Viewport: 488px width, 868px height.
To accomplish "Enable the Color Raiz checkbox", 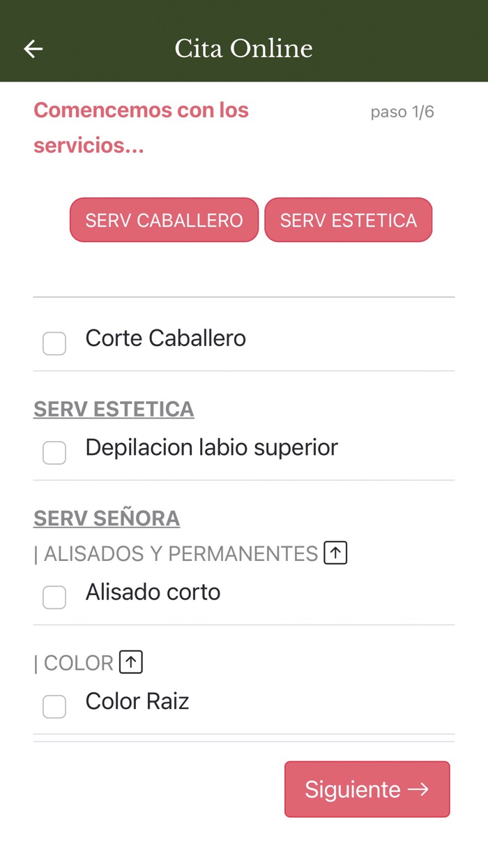I will (54, 706).
